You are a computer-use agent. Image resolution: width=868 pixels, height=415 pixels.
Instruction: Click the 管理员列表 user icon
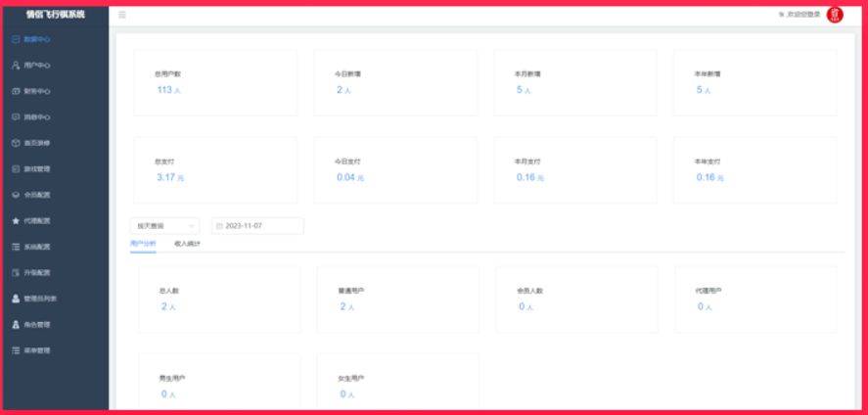point(16,298)
